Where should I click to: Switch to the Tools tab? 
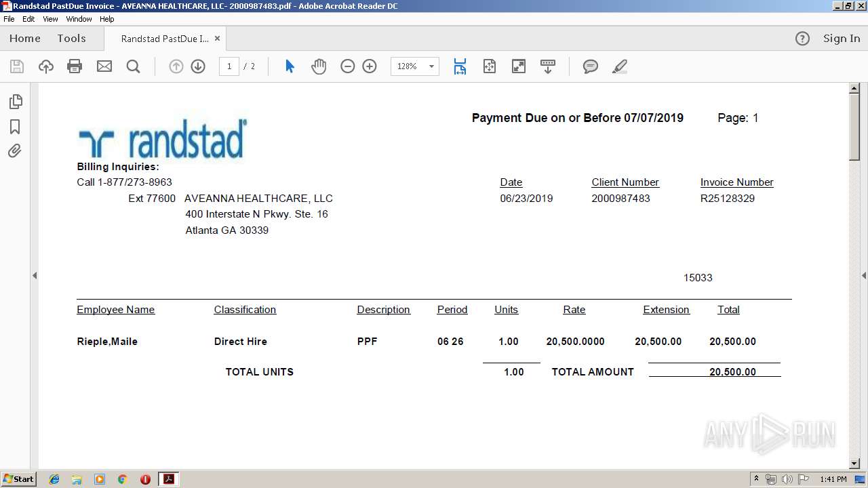point(71,39)
